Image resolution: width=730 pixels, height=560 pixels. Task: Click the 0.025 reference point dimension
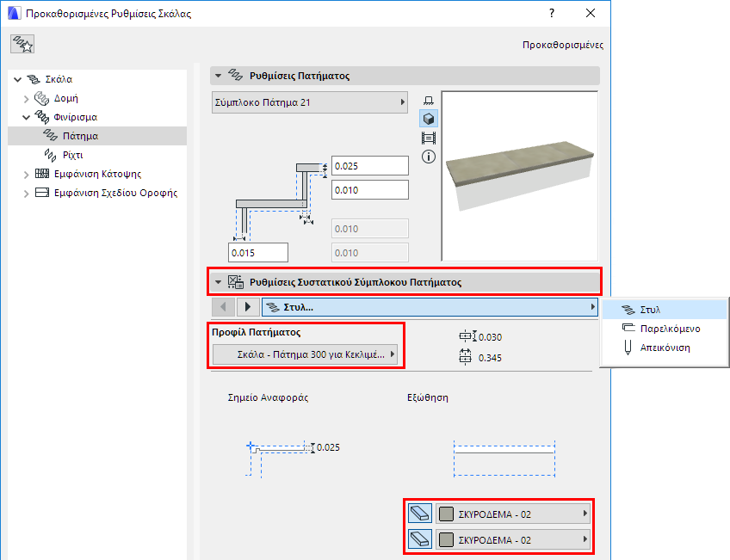328,447
